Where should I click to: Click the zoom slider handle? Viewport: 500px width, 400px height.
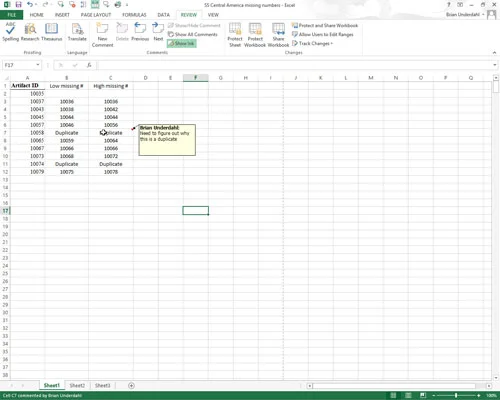(456, 395)
